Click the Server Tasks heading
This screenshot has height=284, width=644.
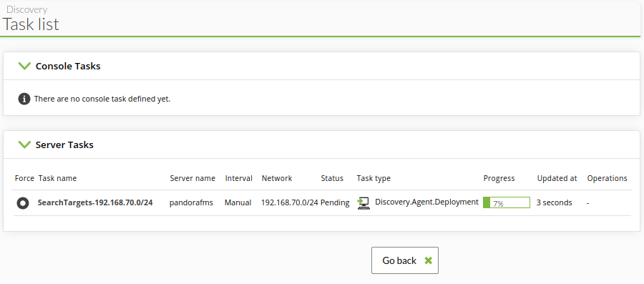click(x=64, y=145)
